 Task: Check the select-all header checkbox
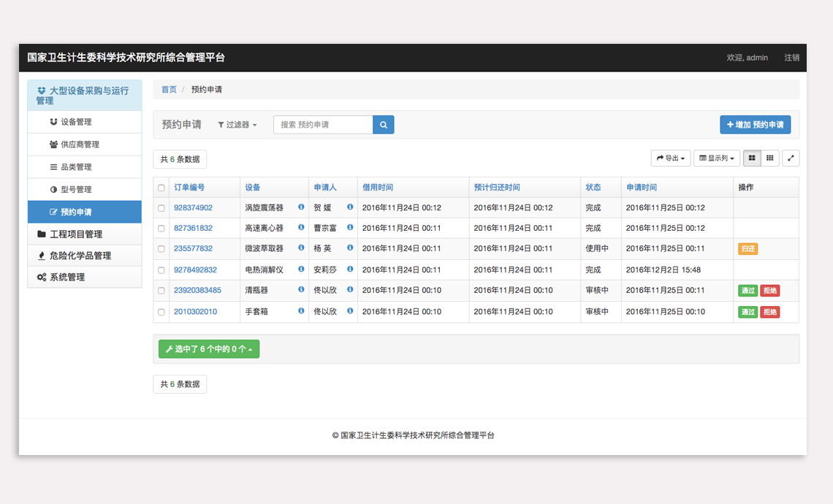pos(161,188)
